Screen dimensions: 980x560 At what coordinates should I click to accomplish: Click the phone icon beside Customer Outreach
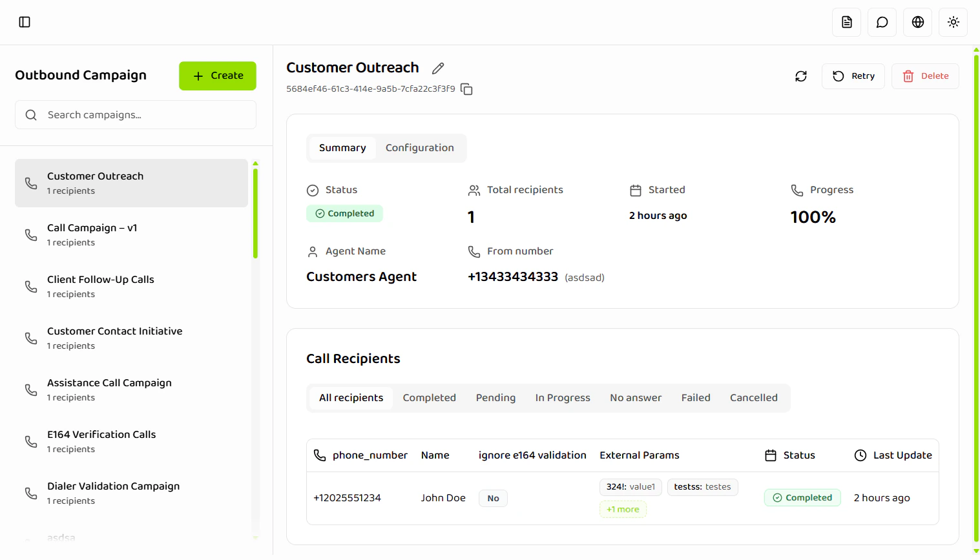coord(30,183)
